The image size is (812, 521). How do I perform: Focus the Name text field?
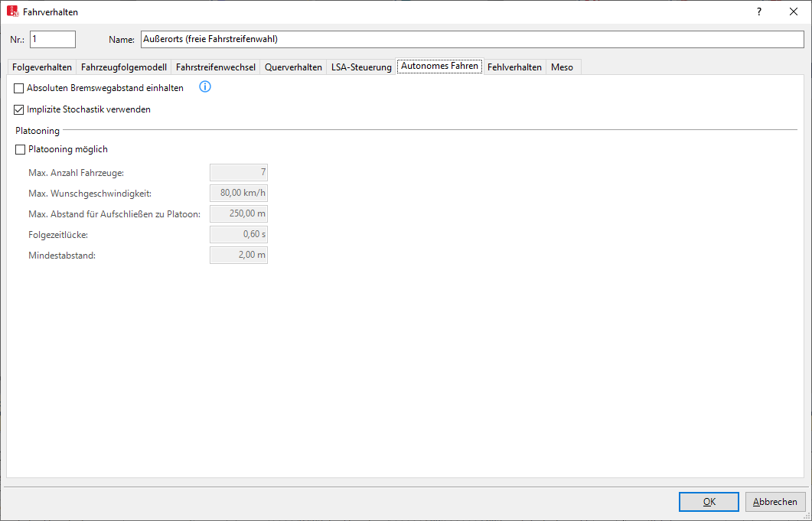[x=471, y=39]
